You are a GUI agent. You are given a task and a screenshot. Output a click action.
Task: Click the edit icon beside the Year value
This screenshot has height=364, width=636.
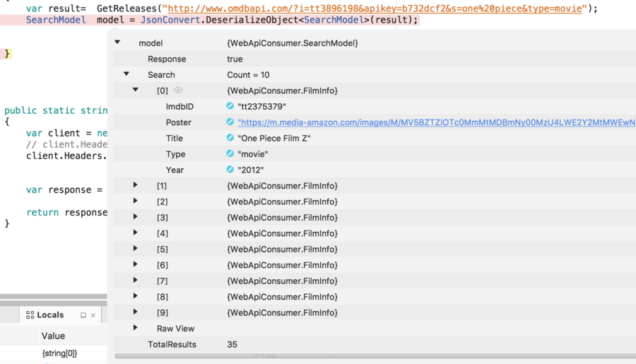tap(230, 170)
